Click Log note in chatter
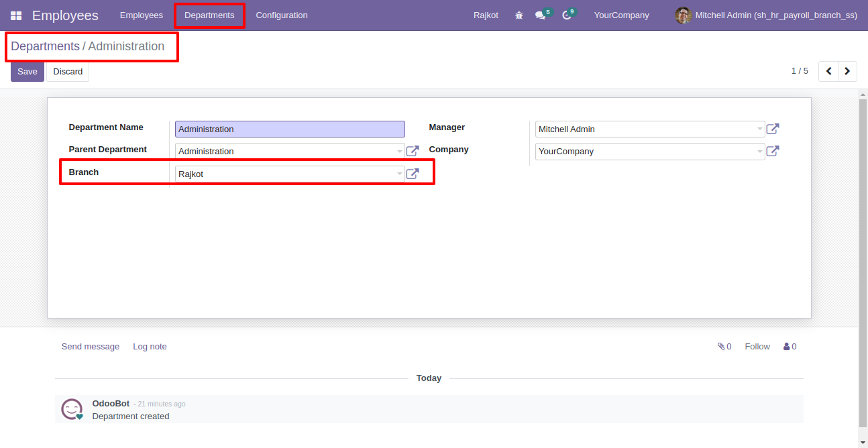 tap(150, 347)
